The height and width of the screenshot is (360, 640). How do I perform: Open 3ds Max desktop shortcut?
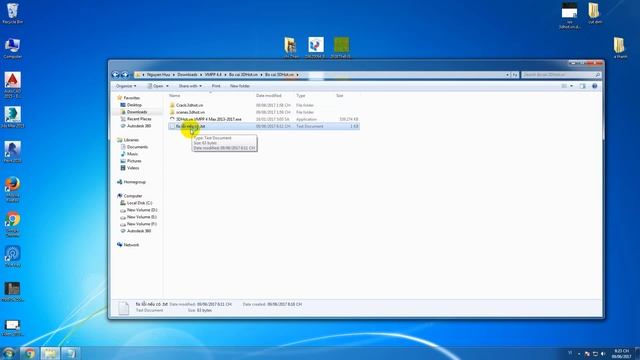[12, 117]
